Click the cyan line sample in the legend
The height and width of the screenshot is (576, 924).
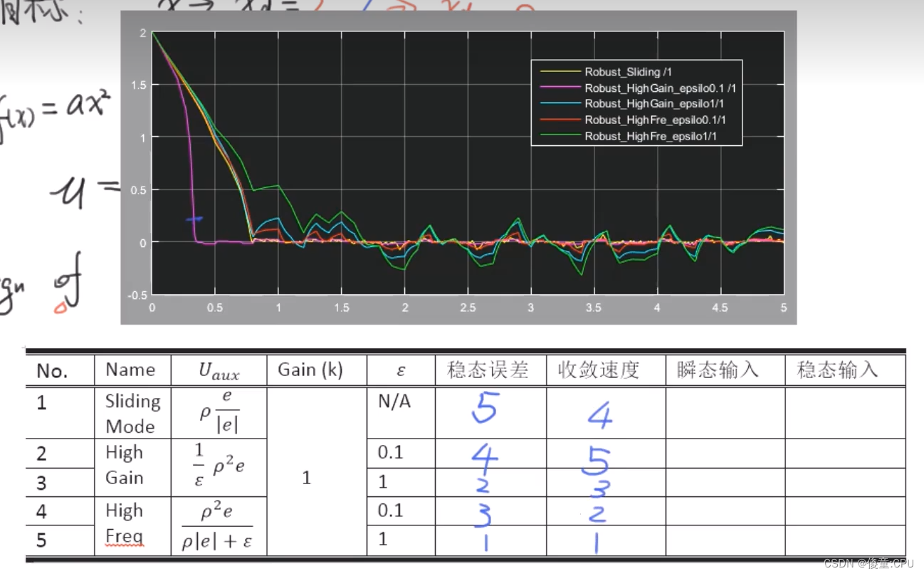pos(561,105)
